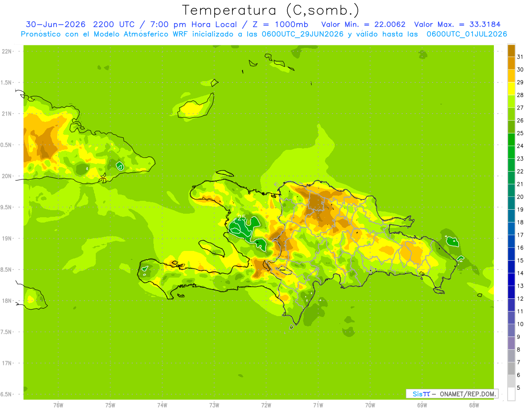Click legend value "18"
This screenshot has width=532, height=411.
click(x=520, y=222)
